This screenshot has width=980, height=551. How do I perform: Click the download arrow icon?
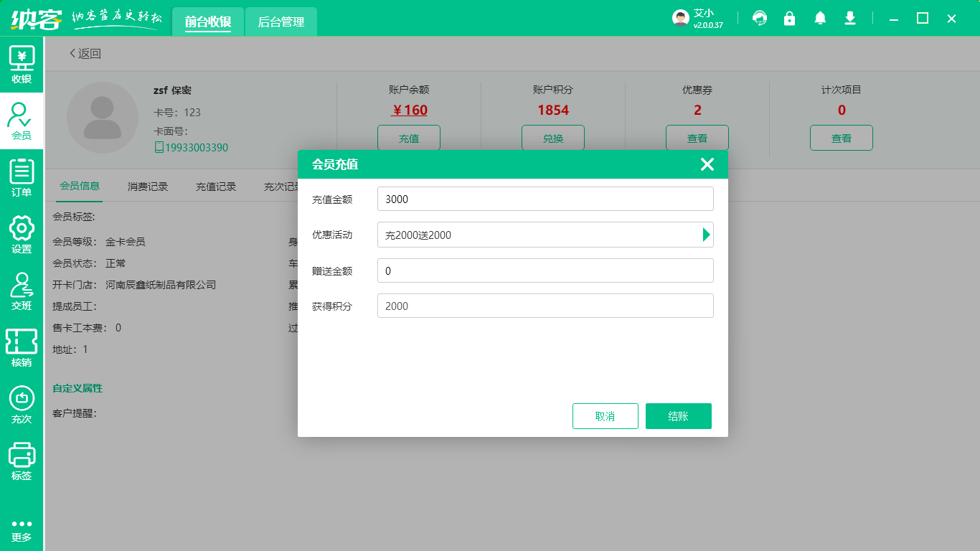[x=850, y=18]
